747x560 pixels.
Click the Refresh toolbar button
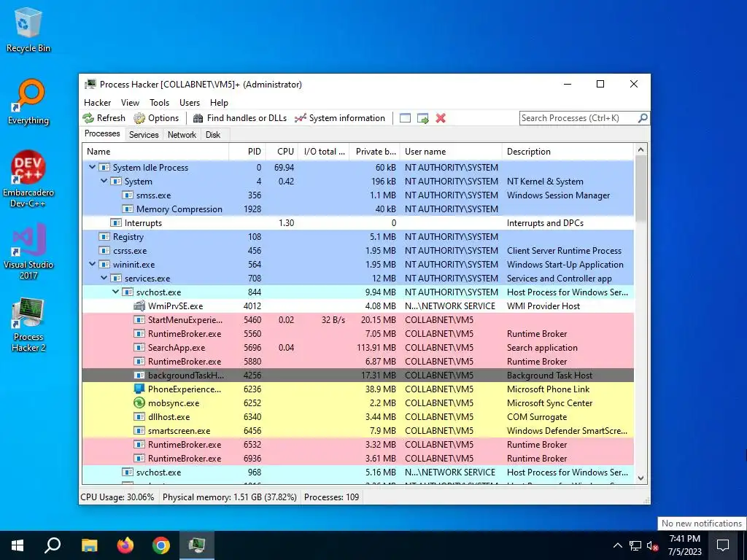tap(104, 118)
